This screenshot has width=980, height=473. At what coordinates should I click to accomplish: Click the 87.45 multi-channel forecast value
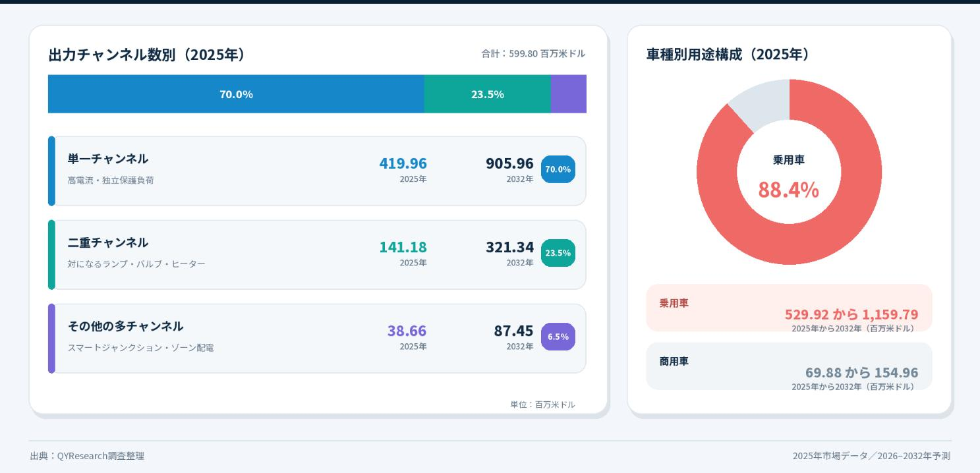(513, 331)
